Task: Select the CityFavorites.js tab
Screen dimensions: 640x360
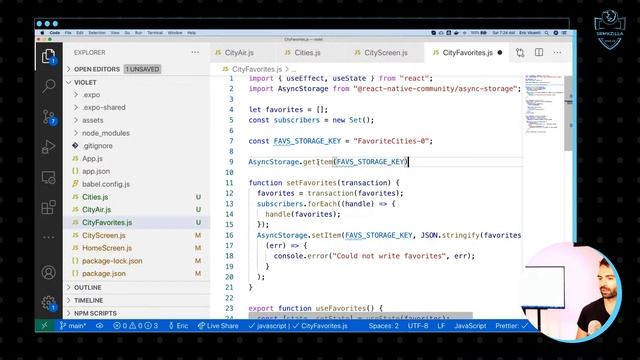Action: click(x=467, y=53)
